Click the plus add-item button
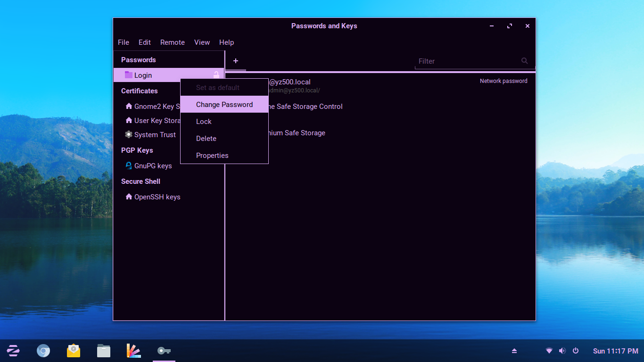Viewport: 644px width, 362px height. coord(236,61)
